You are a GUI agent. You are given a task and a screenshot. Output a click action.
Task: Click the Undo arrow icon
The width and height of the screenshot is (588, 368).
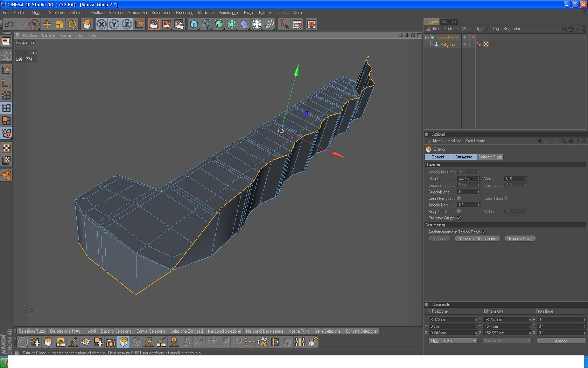tap(9, 25)
